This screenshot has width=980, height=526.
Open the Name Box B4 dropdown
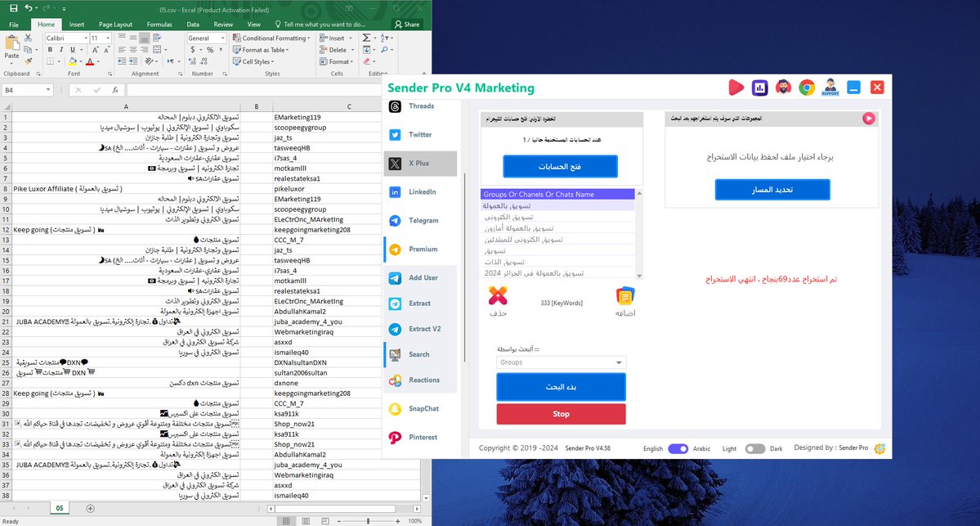(x=48, y=90)
